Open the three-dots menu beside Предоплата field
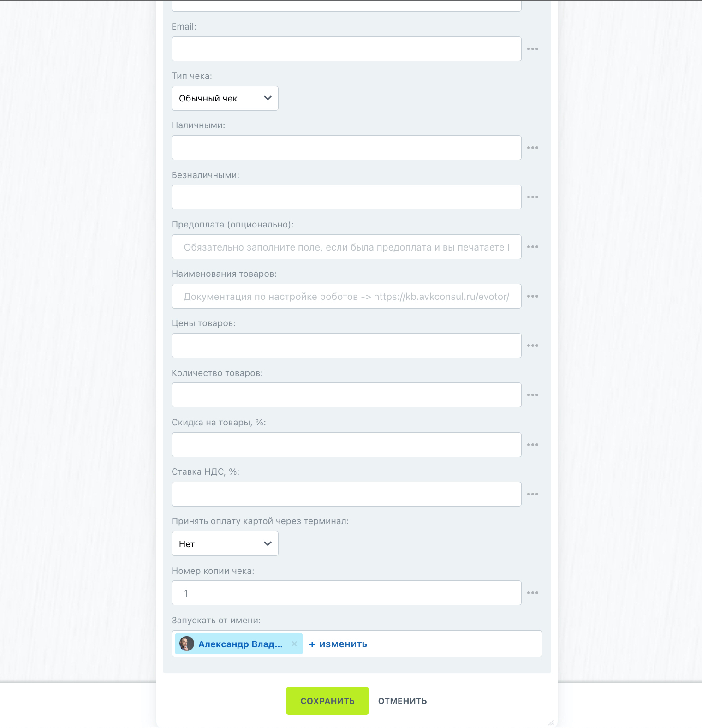 coord(533,247)
